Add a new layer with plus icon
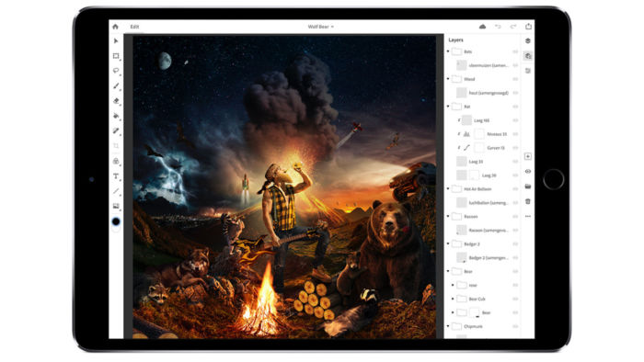The height and width of the screenshot is (362, 644). tap(528, 156)
